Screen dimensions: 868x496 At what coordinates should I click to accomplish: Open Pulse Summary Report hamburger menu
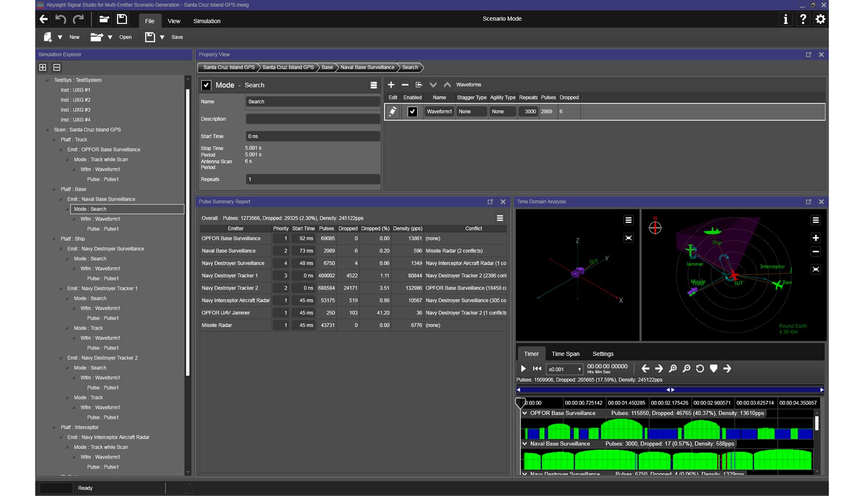pos(500,218)
